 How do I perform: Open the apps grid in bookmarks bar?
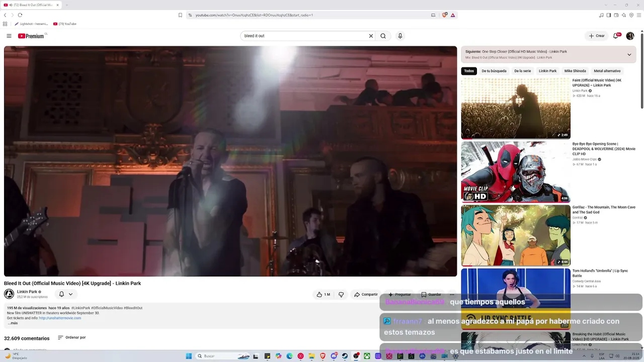click(5, 24)
